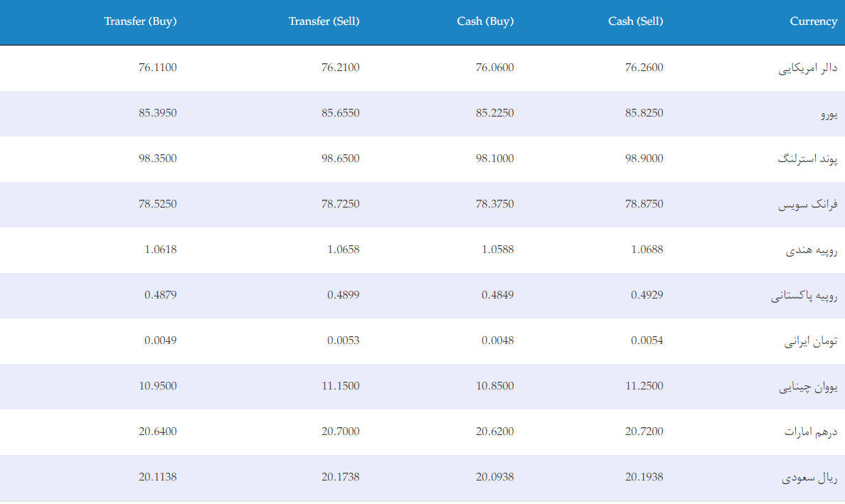
Task: Click the یووان چینایی currency label
Action: point(808,387)
